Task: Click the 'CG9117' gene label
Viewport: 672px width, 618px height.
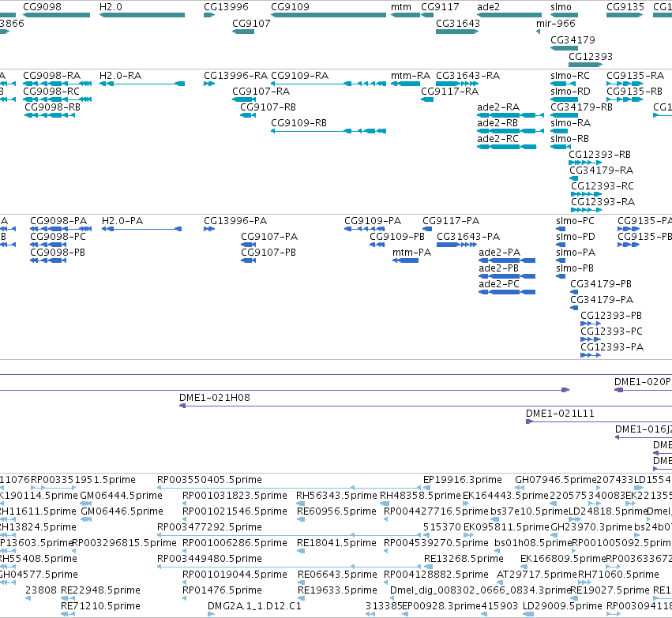Action: pyautogui.click(x=440, y=7)
